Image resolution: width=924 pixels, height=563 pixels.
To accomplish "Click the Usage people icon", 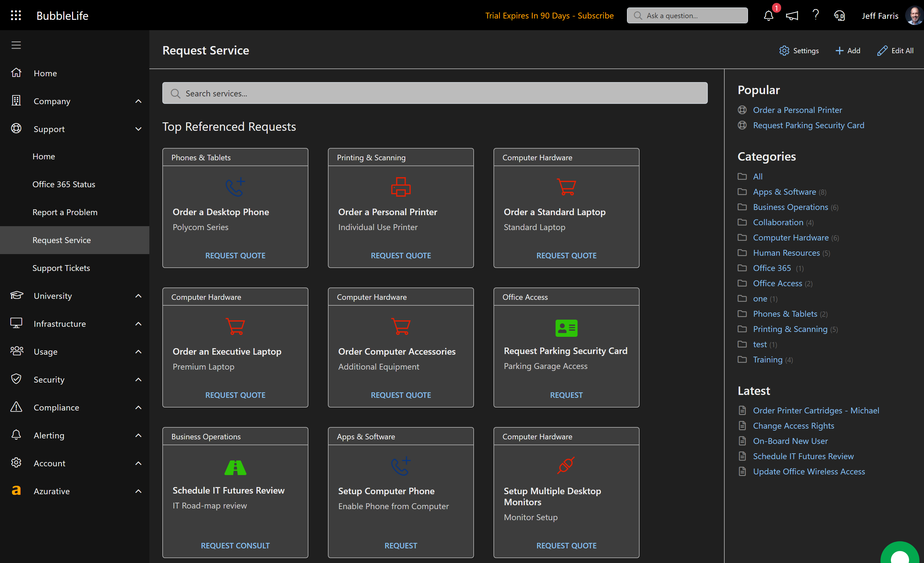I will click(x=17, y=351).
